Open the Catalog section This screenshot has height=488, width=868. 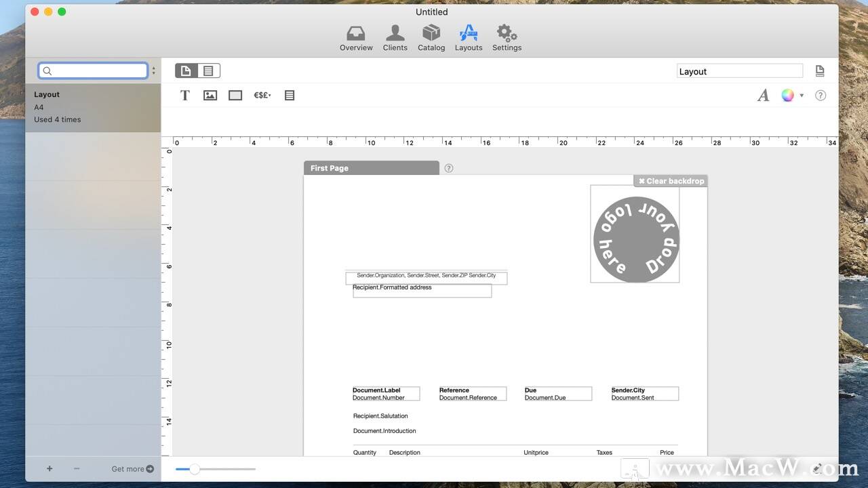pos(431,38)
